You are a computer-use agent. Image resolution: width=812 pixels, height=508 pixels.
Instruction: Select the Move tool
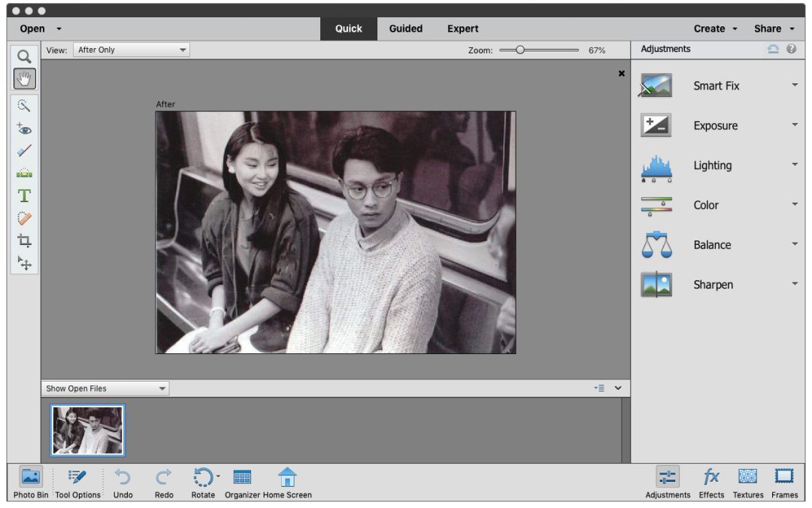pyautogui.click(x=24, y=263)
